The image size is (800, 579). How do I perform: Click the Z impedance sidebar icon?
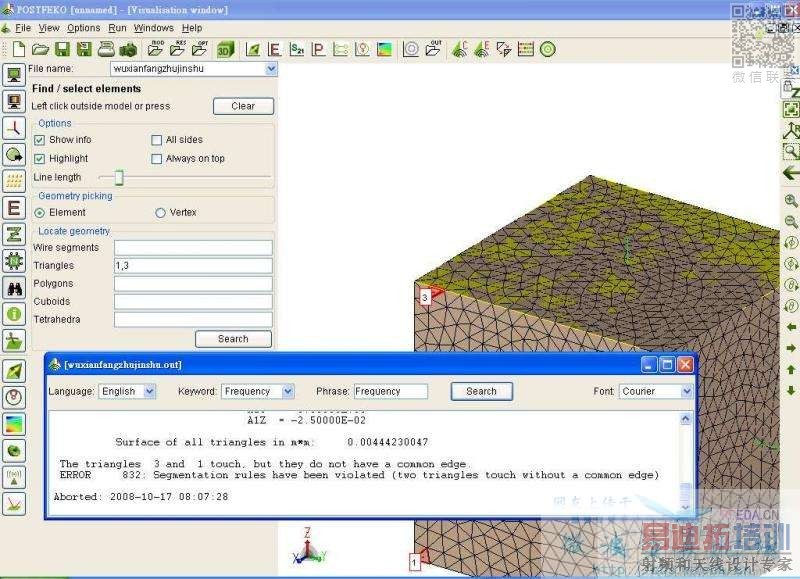pos(14,234)
